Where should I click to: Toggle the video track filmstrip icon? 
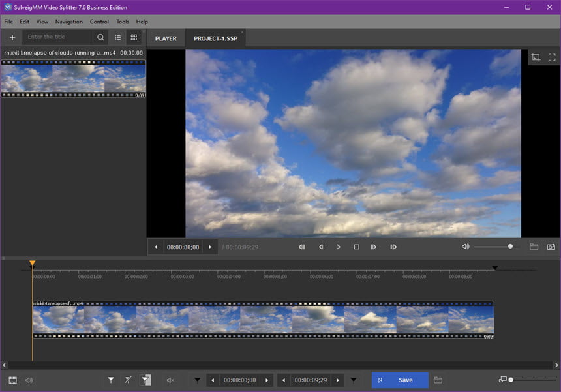pos(12,380)
